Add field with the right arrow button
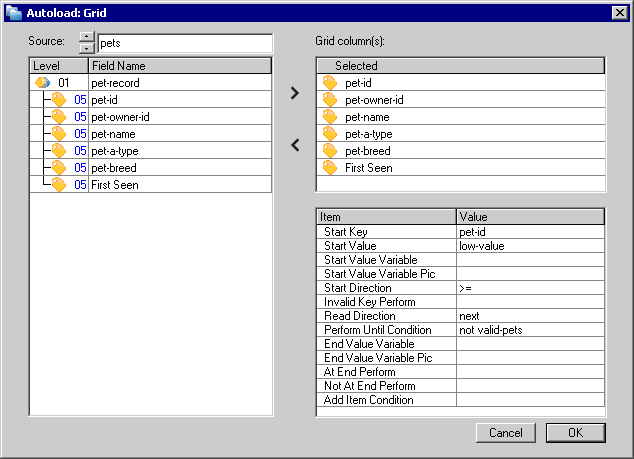The image size is (634, 459). pyautogui.click(x=295, y=93)
